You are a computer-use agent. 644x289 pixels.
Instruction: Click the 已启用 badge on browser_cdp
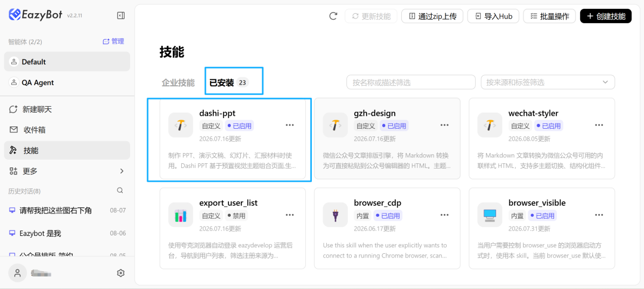tap(388, 216)
